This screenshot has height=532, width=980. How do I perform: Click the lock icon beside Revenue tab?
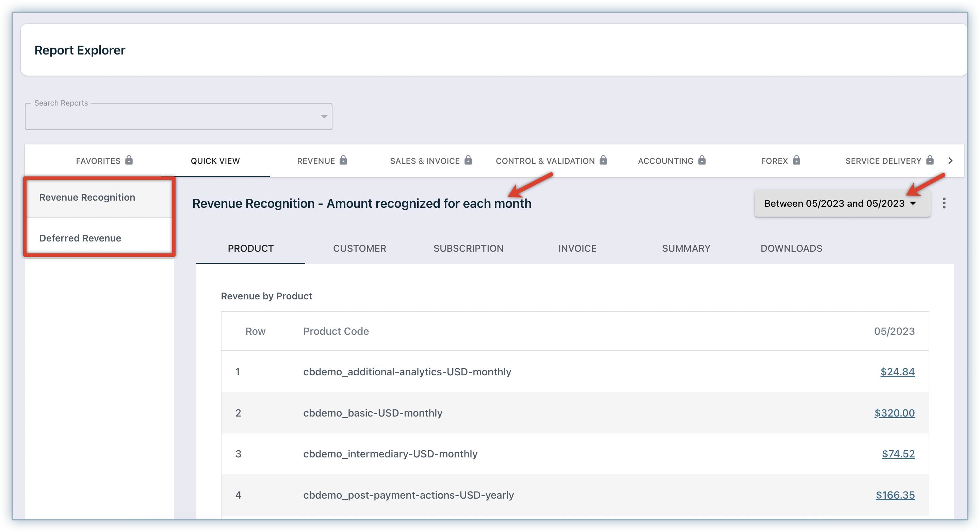coord(343,160)
